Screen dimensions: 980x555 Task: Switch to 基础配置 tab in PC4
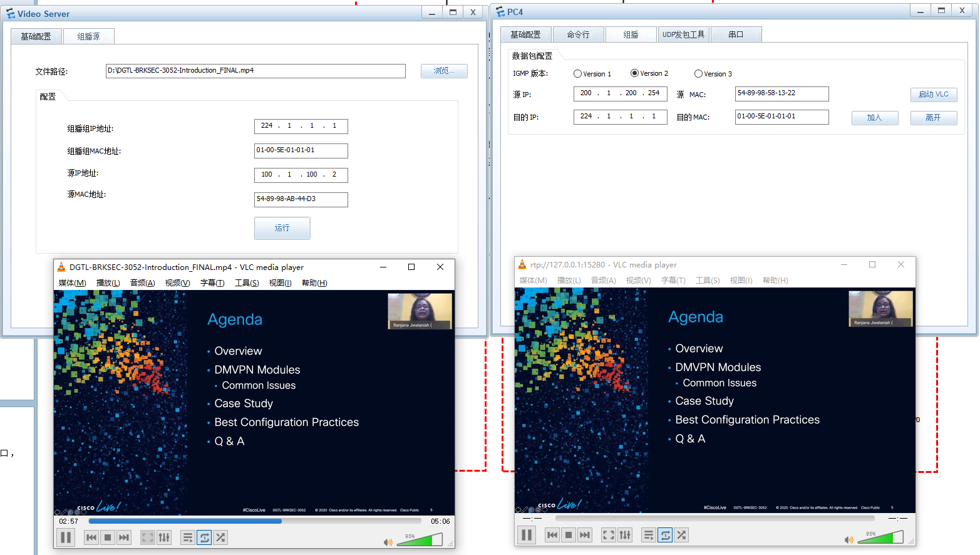click(525, 34)
